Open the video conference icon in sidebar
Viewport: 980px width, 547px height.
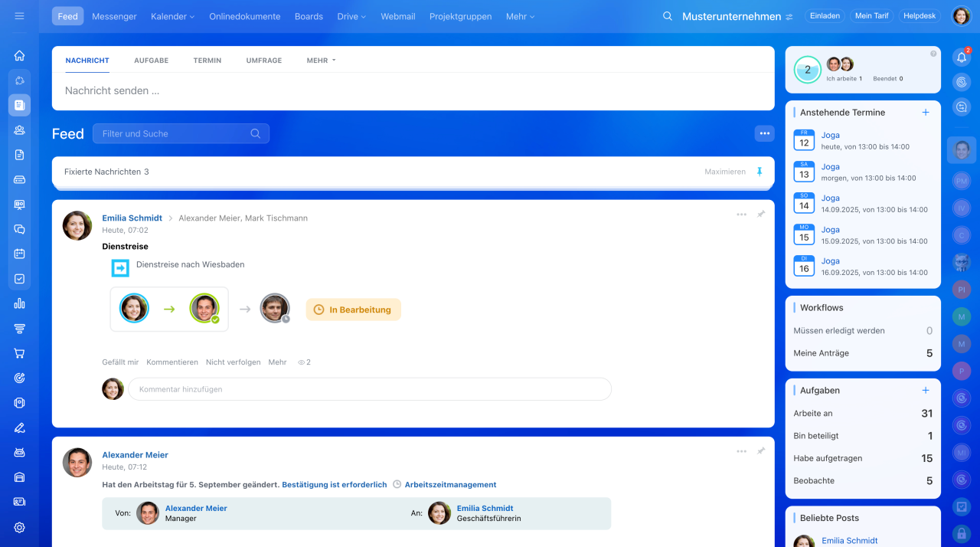coord(19,205)
